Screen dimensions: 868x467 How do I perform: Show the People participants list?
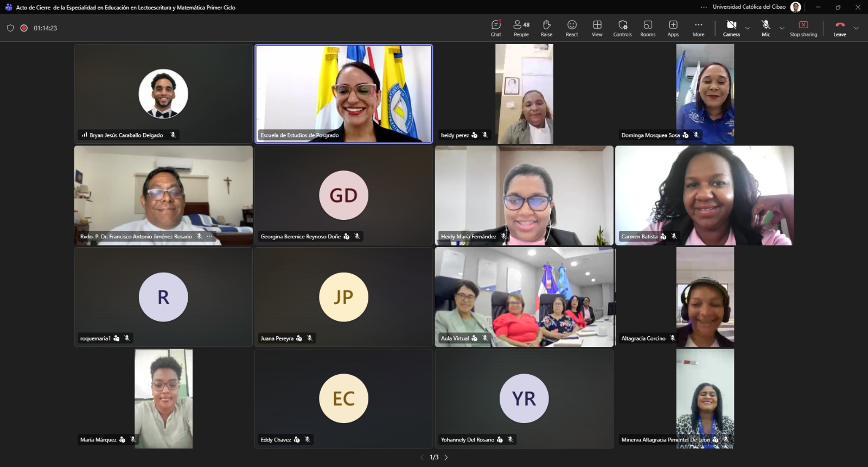tap(521, 28)
